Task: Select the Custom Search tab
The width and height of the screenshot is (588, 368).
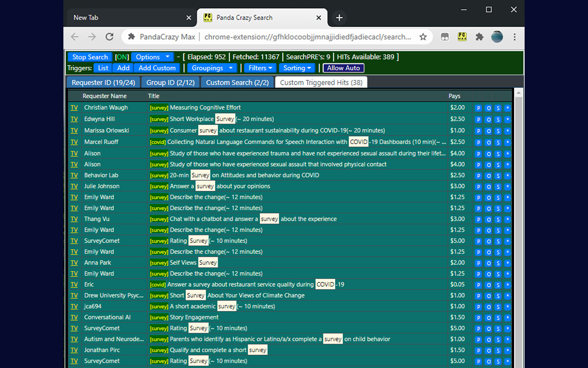Action: pos(237,82)
